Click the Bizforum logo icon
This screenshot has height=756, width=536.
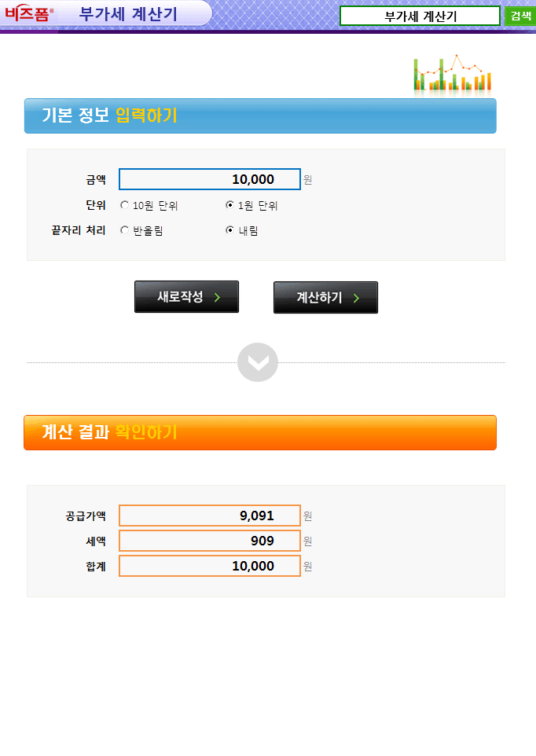(30, 13)
